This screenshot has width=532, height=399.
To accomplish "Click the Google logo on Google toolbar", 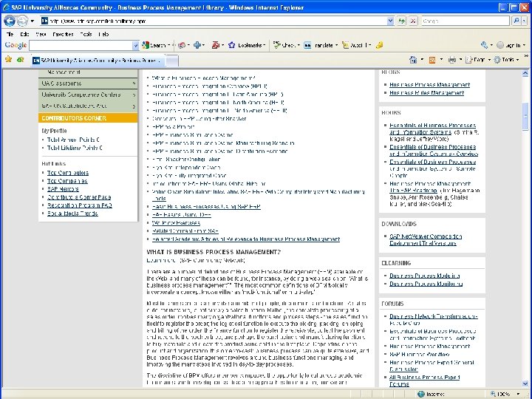I will (x=16, y=45).
